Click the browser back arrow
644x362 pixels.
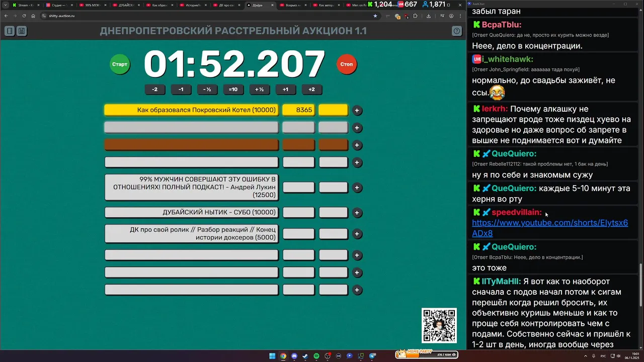click(6, 16)
